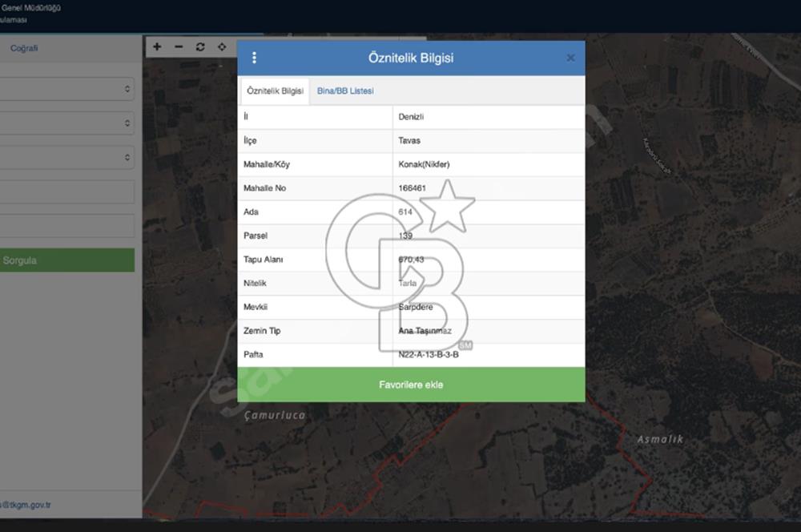The image size is (801, 532).
Task: Open the Coğrafi tab in the left panel
Action: [24, 48]
